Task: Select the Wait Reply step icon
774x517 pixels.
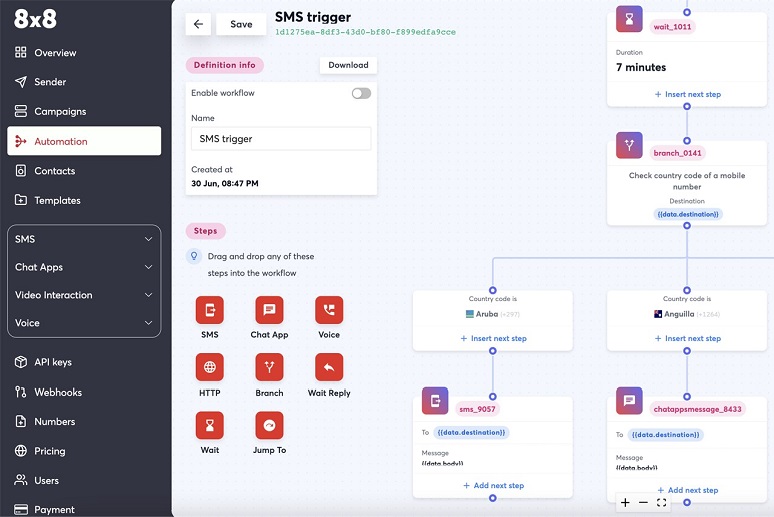Action: point(329,368)
